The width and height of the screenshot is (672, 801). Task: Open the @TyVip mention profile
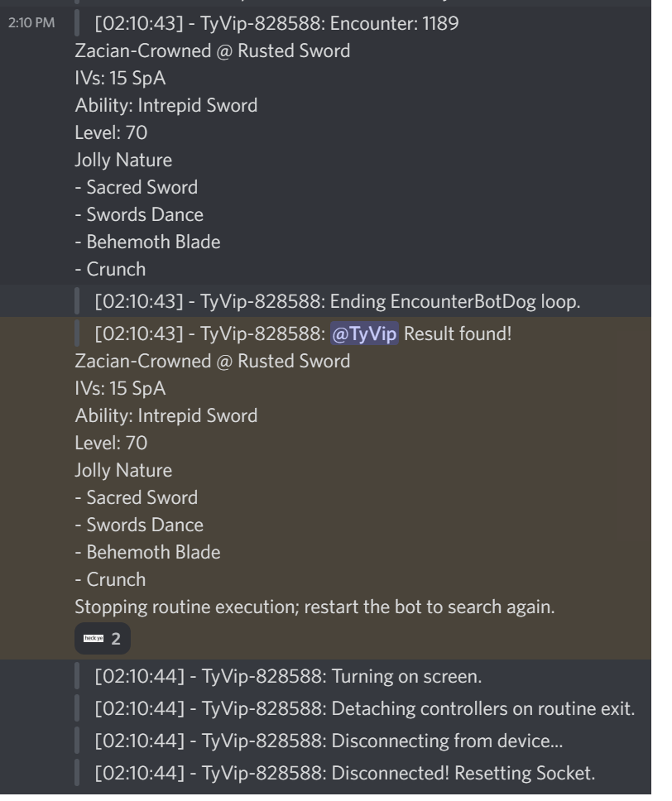tap(365, 333)
